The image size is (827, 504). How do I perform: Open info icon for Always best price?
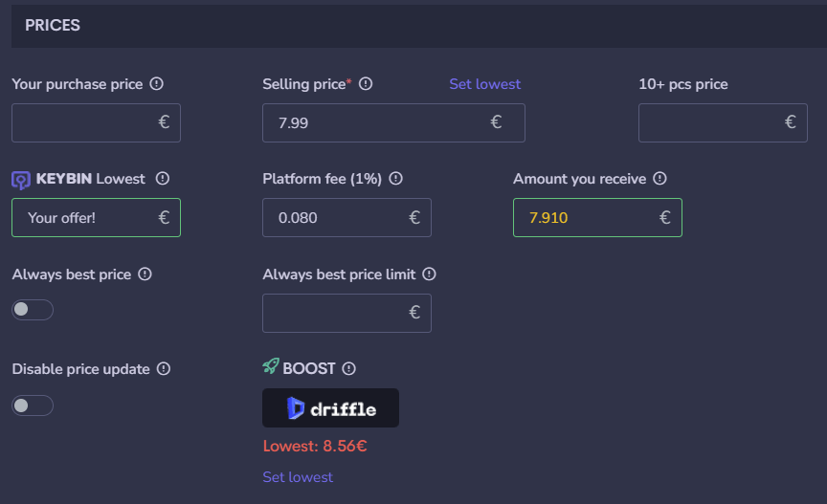tap(145, 274)
